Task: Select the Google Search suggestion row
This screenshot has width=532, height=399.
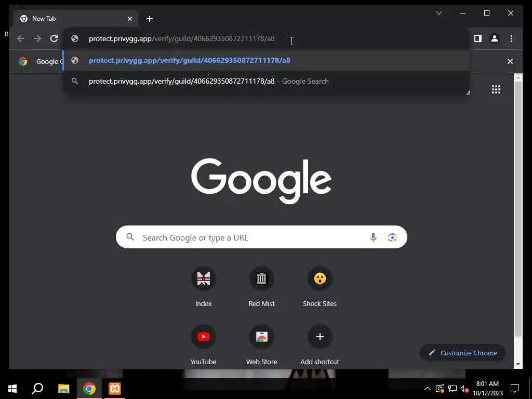Action: tap(266, 82)
